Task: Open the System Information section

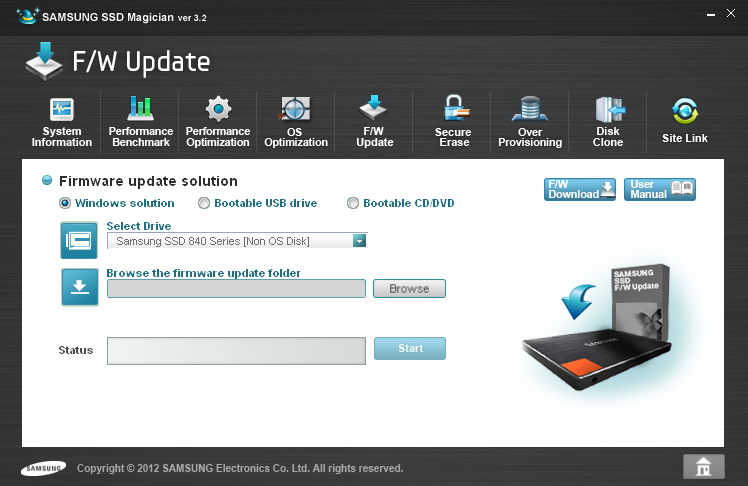Action: (62, 122)
